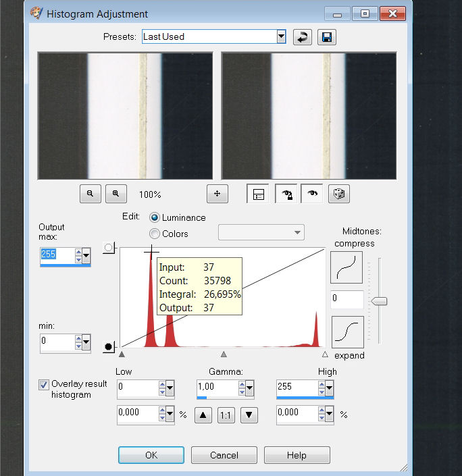Open the Help button
The image size is (462, 476).
click(x=297, y=455)
